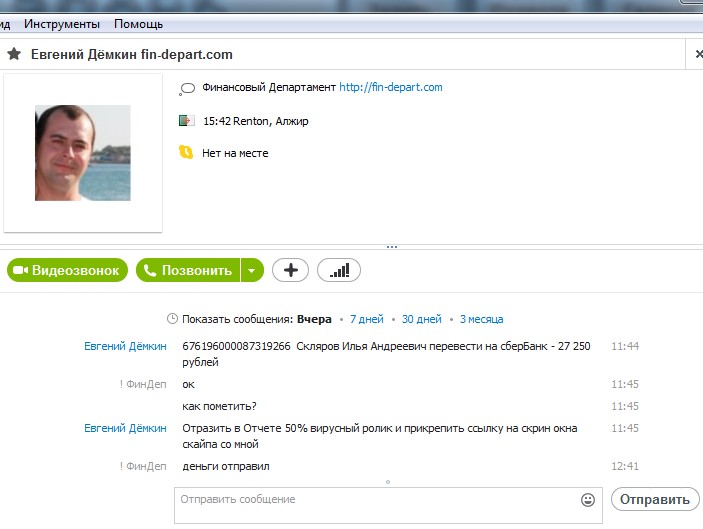The height and width of the screenshot is (529, 703).
Task: Click the favorite star icon beside contact name
Action: pos(14,54)
